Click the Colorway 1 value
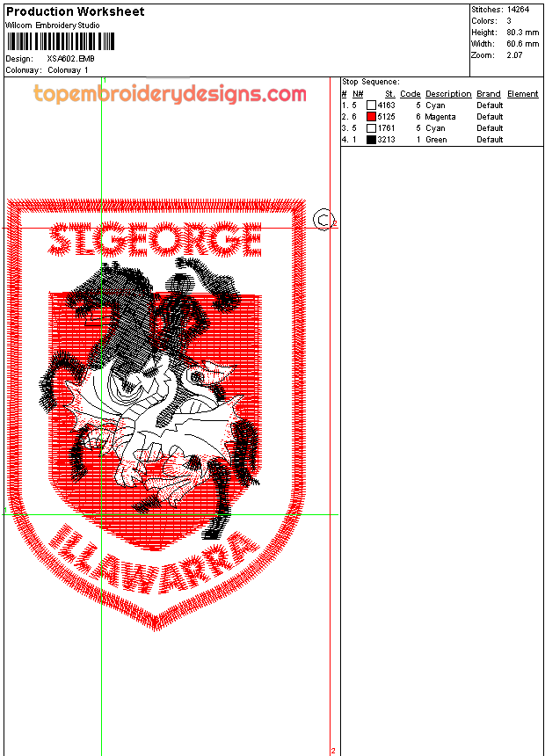Viewport: 545px width, 756px height. pyautogui.click(x=68, y=70)
